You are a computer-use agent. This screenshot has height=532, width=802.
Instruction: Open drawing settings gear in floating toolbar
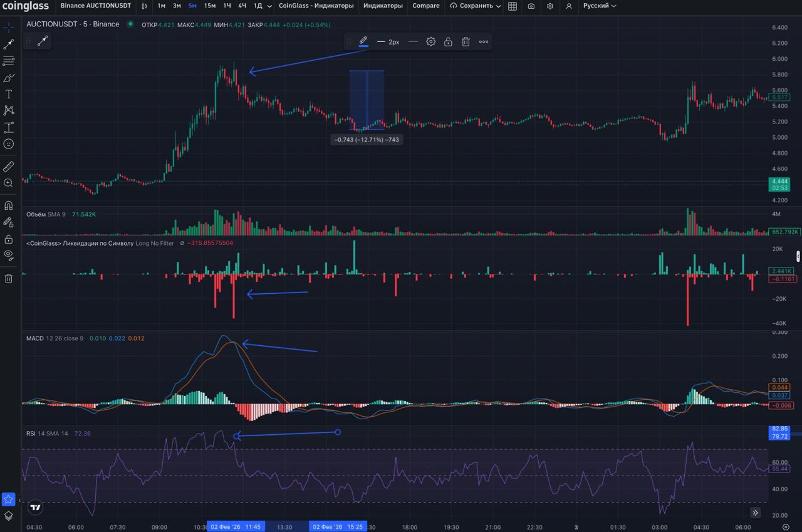430,42
